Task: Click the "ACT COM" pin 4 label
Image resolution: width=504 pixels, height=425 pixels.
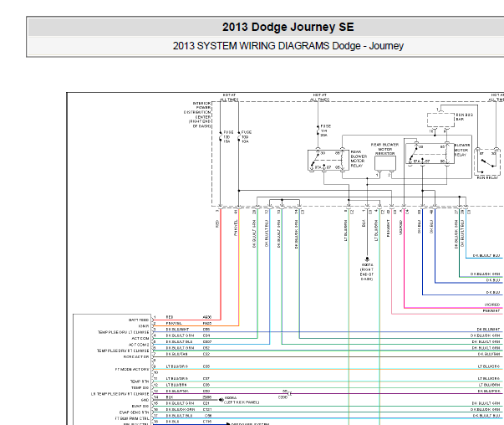Action: point(140,339)
